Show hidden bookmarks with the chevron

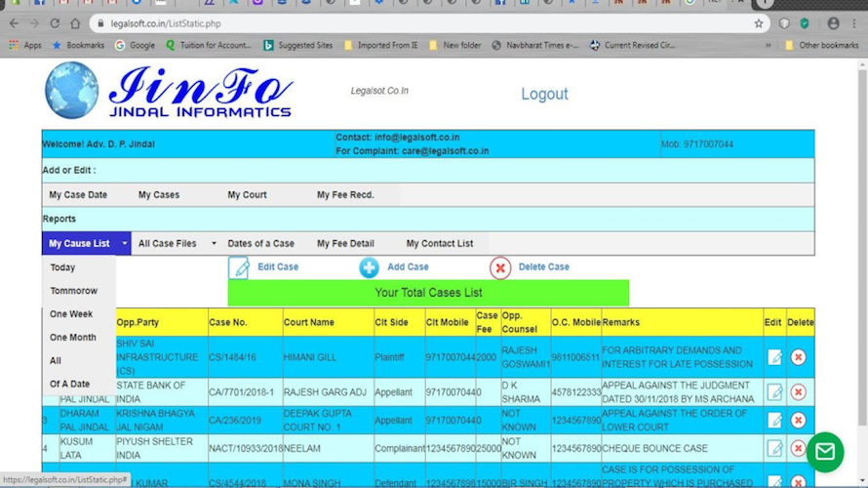click(768, 46)
